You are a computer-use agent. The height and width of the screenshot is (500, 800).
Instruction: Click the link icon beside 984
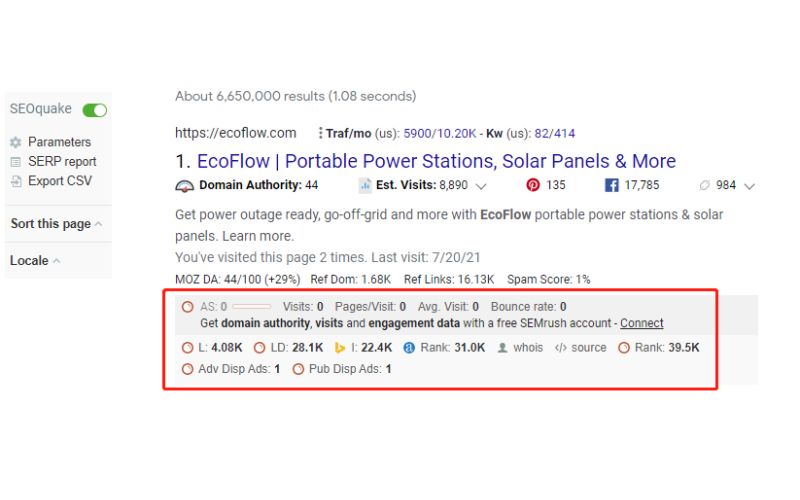pos(704,185)
